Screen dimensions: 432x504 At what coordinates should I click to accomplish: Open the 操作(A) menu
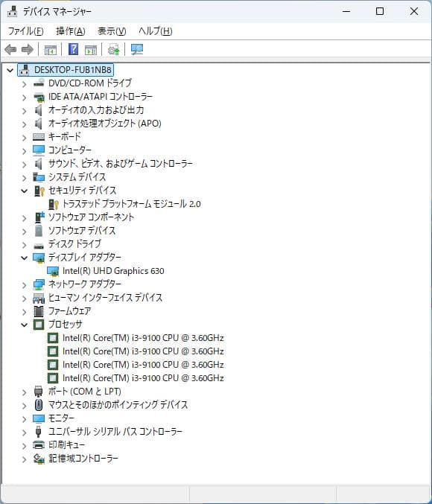[x=71, y=31]
